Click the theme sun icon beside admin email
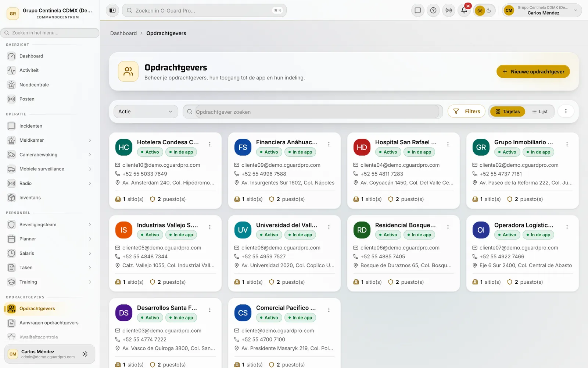This screenshot has width=588, height=368. pyautogui.click(x=85, y=354)
